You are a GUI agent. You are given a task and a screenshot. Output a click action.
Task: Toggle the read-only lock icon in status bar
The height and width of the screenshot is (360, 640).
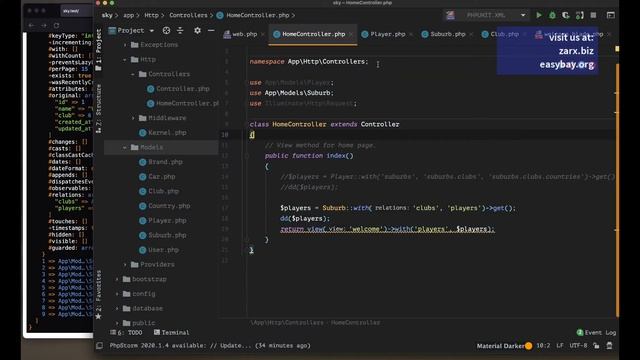click(596, 346)
